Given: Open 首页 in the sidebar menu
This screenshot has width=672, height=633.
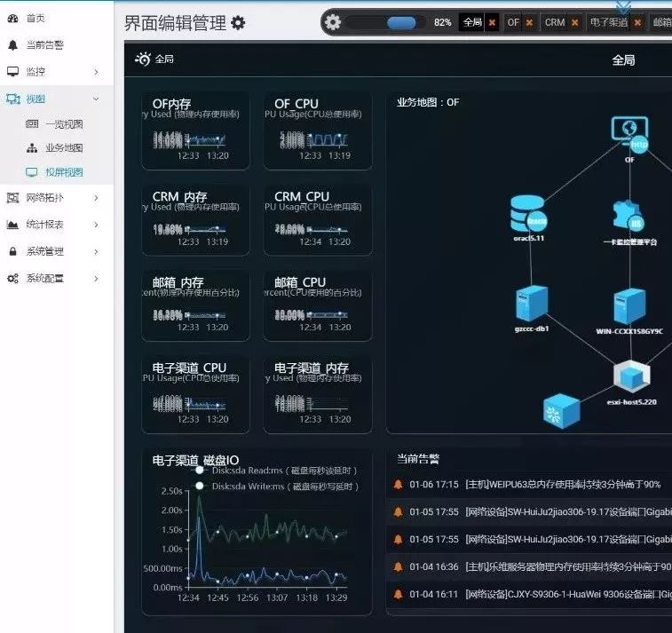Looking at the screenshot, I should (x=36, y=19).
